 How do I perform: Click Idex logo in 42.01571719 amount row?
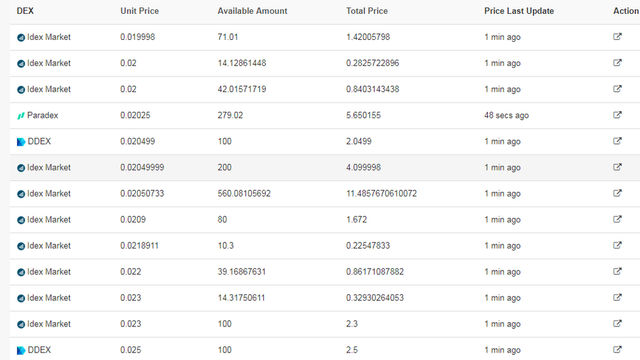(x=21, y=90)
